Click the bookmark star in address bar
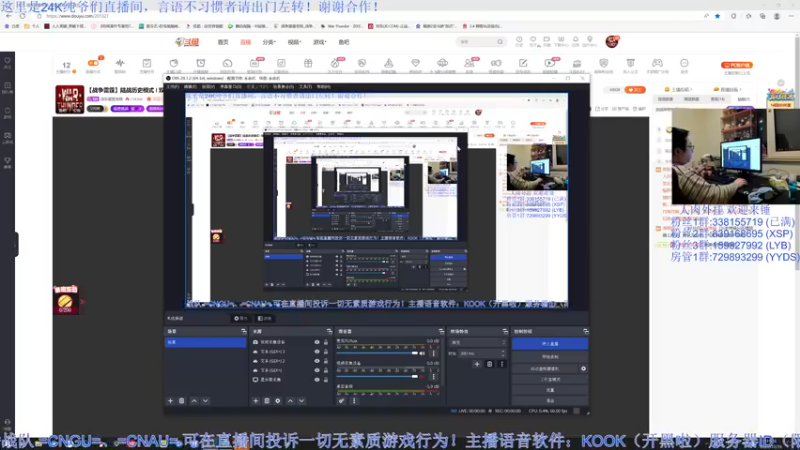 coord(717,16)
